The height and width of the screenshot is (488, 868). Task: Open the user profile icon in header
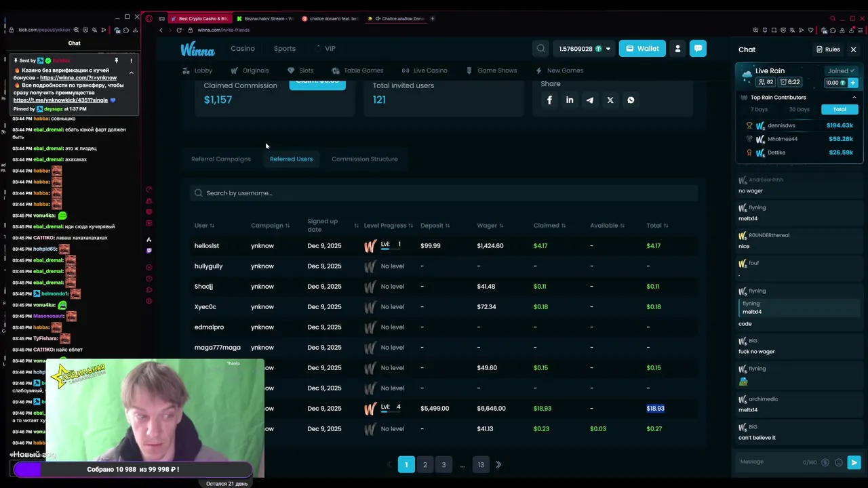click(677, 49)
